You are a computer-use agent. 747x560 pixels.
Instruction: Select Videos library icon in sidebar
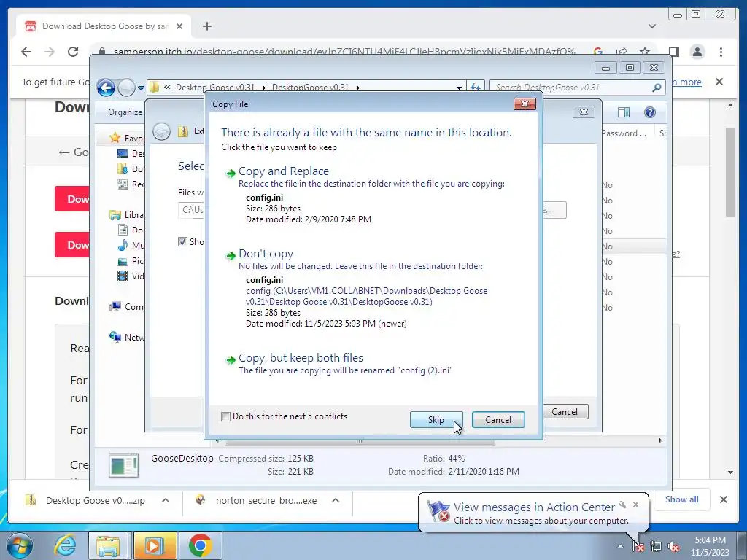click(x=123, y=276)
